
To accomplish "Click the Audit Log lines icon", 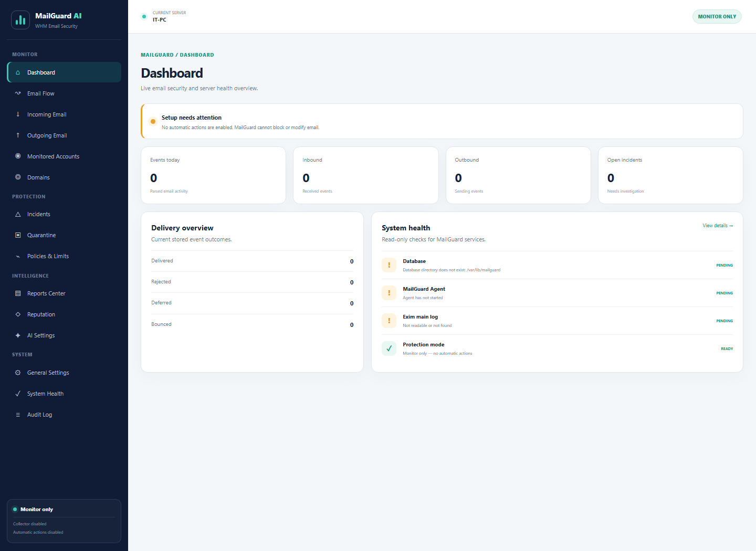I will tap(18, 415).
